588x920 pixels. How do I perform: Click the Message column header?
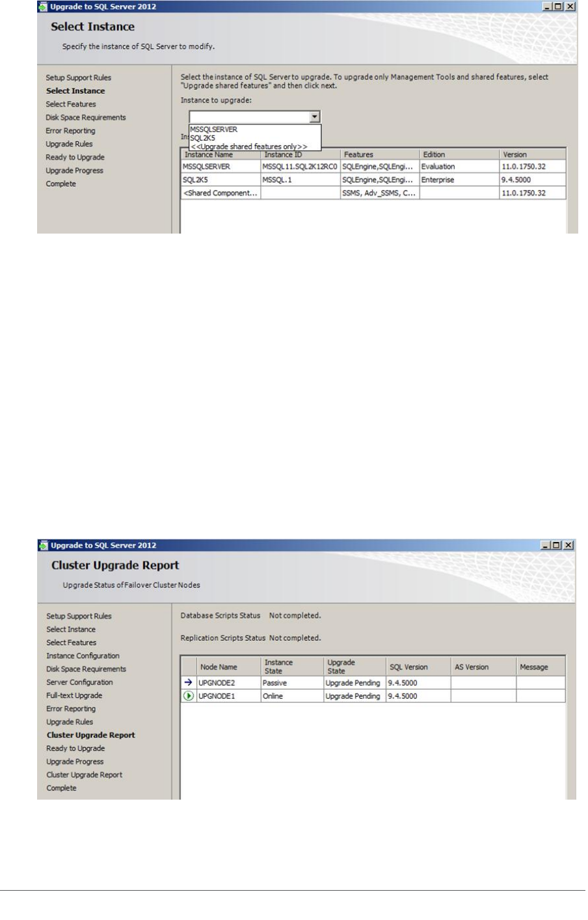point(541,667)
